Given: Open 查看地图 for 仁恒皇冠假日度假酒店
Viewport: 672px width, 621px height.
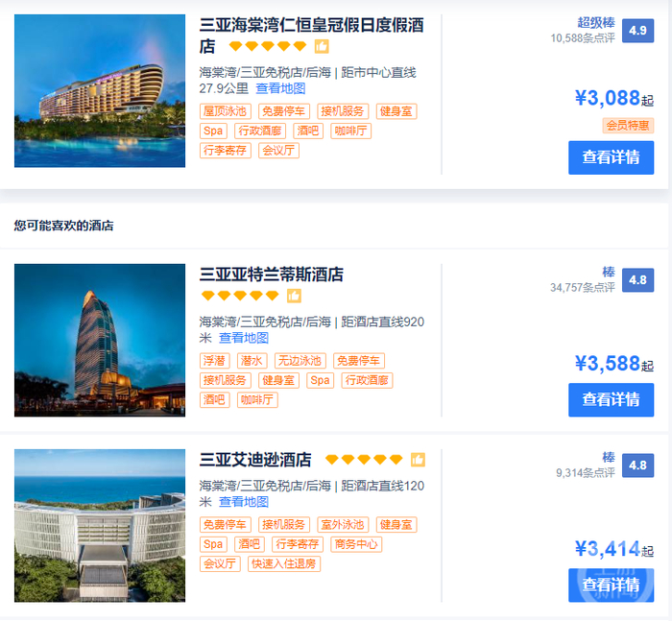Looking at the screenshot, I should (280, 88).
